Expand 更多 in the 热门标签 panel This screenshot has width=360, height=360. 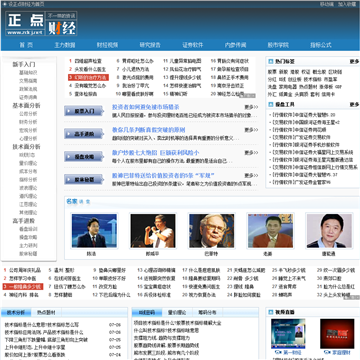pyautogui.click(x=354, y=62)
